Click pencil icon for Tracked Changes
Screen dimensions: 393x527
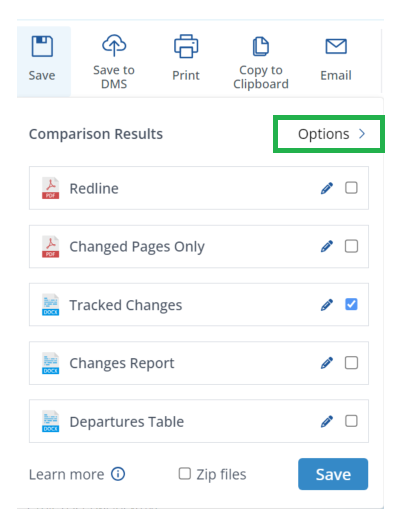(x=326, y=305)
